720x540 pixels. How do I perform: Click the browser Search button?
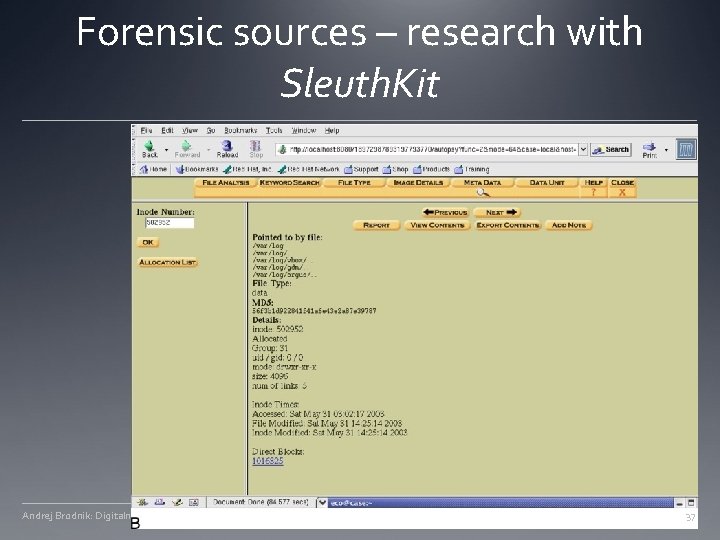[x=611, y=150]
